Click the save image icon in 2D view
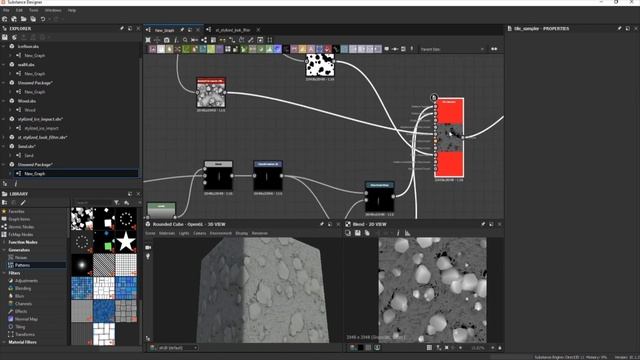Image resolution: width=640 pixels, height=360 pixels. coord(358,233)
